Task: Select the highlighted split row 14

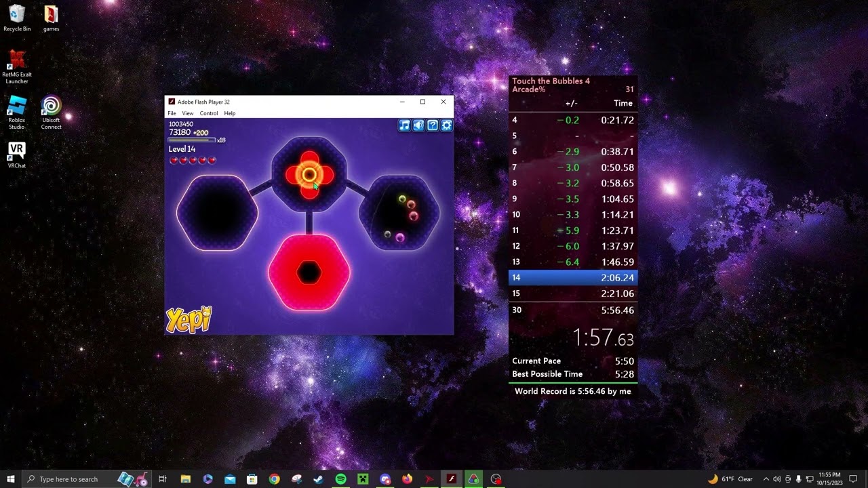Action: [x=573, y=277]
